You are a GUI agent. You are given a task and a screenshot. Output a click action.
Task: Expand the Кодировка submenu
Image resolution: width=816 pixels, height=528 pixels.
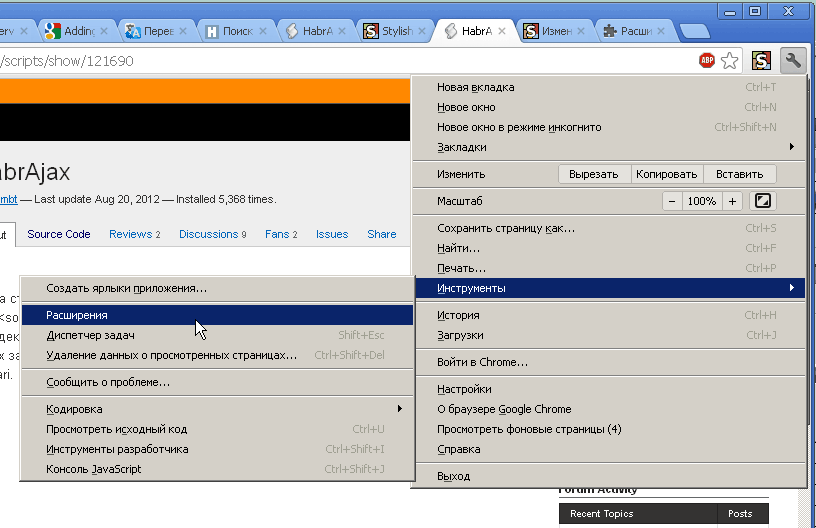pyautogui.click(x=218, y=409)
